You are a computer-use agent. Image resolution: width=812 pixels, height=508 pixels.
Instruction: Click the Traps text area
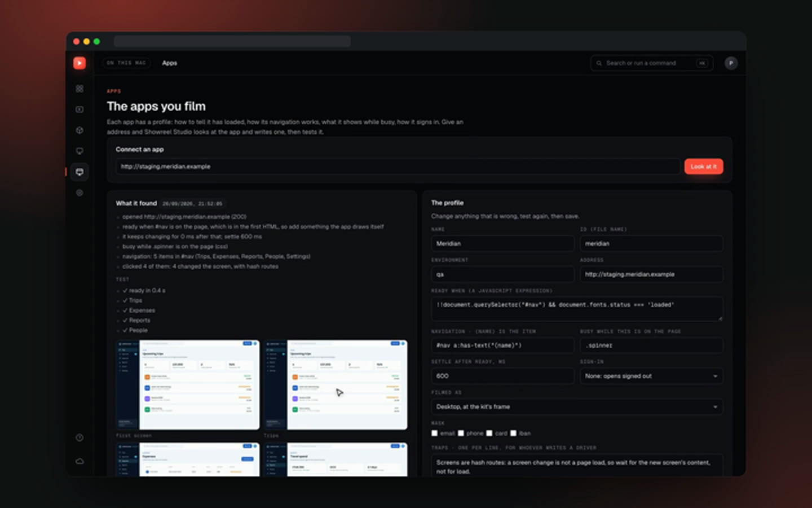click(x=577, y=466)
